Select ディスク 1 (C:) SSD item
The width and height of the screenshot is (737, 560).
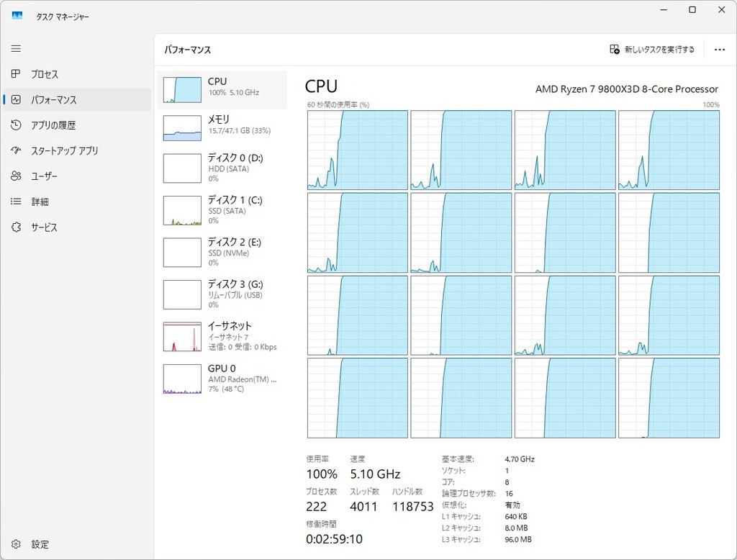click(x=222, y=209)
